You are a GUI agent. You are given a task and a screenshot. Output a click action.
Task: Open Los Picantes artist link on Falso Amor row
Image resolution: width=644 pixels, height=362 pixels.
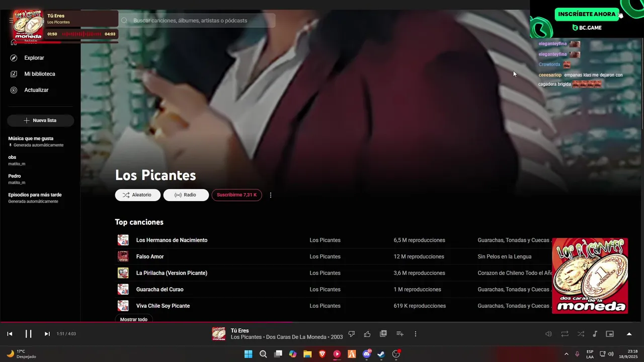click(325, 257)
